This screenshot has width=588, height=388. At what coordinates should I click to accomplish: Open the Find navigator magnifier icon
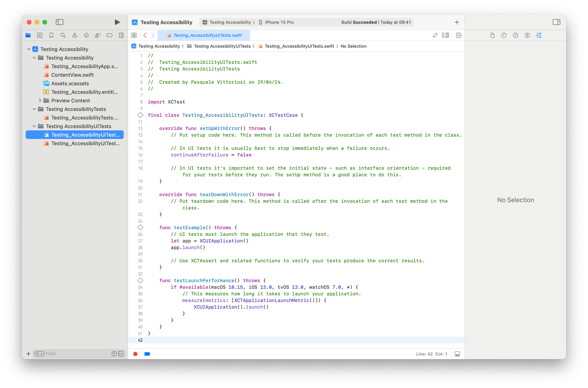click(x=63, y=35)
